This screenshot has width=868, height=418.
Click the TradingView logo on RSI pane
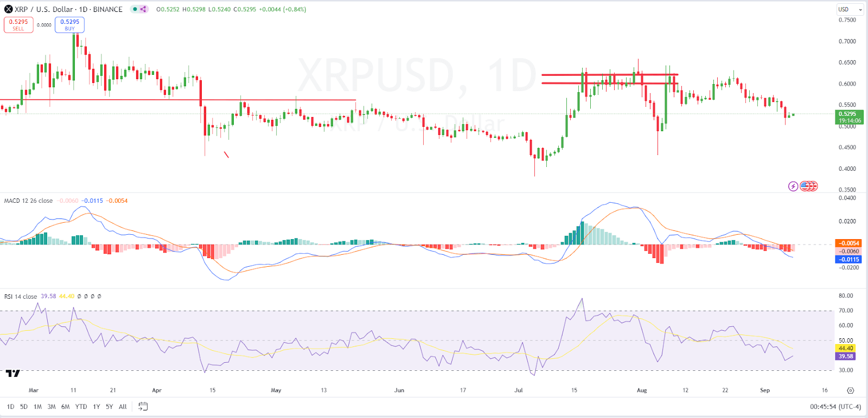click(x=13, y=373)
